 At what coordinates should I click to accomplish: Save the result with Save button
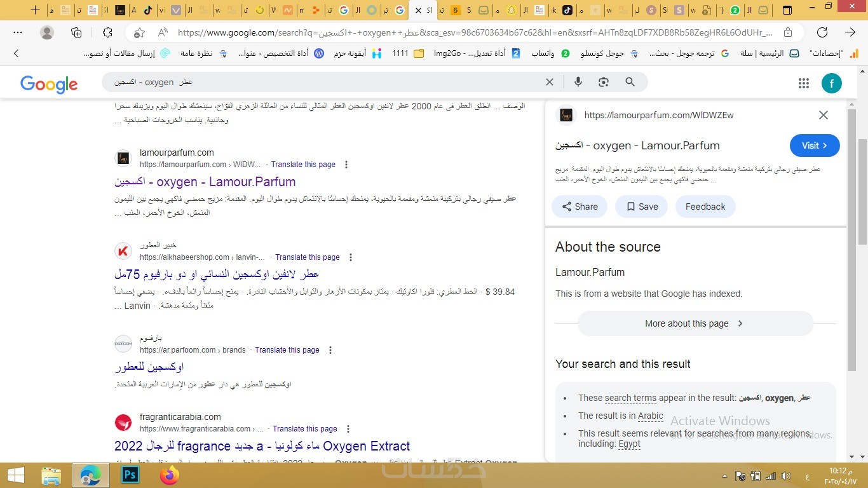click(x=641, y=207)
